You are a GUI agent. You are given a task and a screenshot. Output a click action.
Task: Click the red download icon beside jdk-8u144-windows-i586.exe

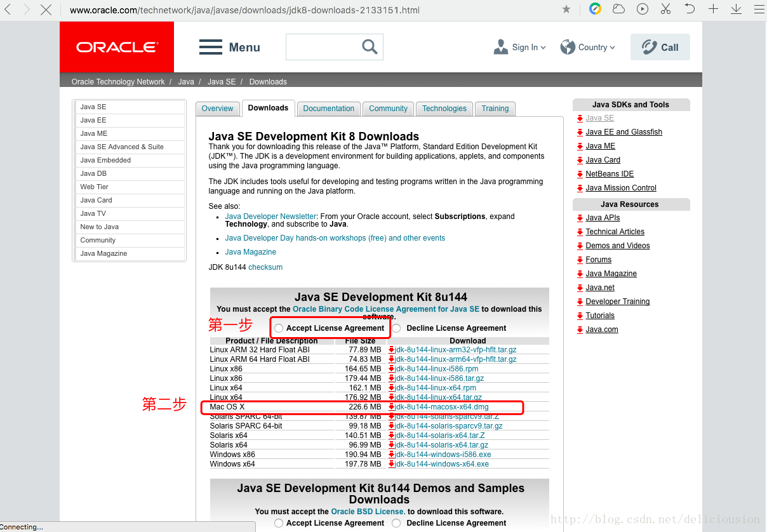tap(392, 455)
